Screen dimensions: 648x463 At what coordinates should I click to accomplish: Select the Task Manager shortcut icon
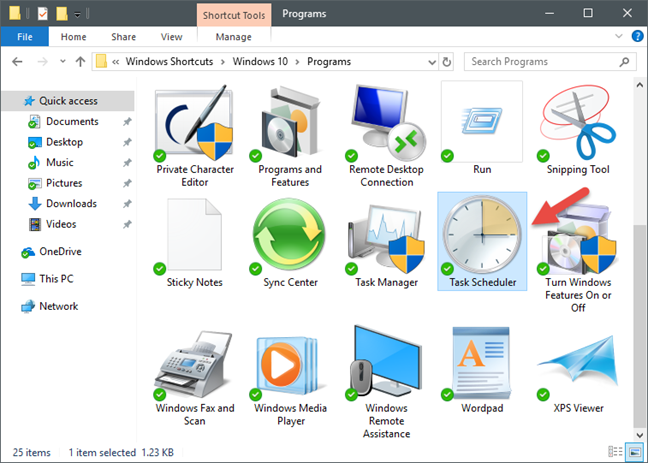pyautogui.click(x=386, y=238)
